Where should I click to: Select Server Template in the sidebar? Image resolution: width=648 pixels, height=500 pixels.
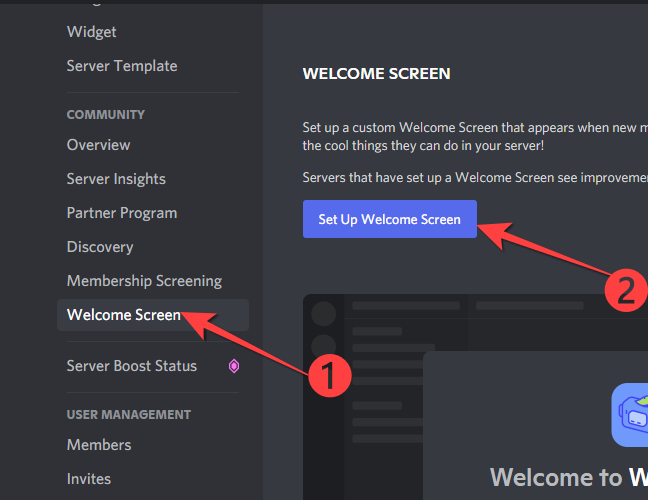[122, 66]
